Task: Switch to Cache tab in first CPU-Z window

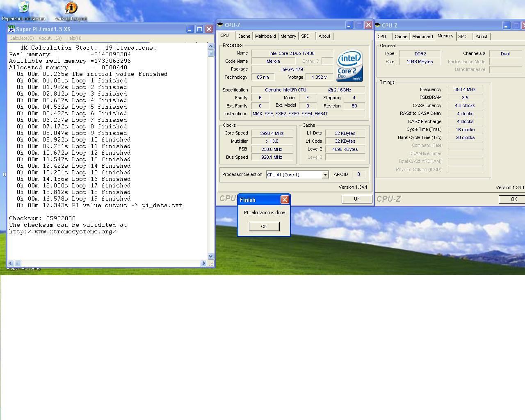Action: click(244, 36)
